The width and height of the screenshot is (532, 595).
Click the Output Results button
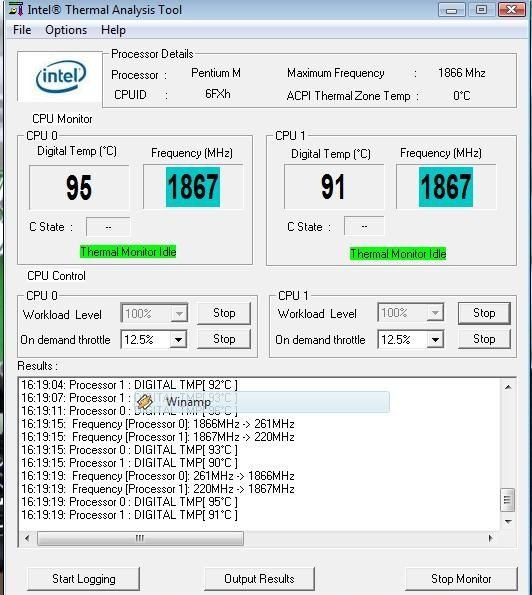[259, 579]
